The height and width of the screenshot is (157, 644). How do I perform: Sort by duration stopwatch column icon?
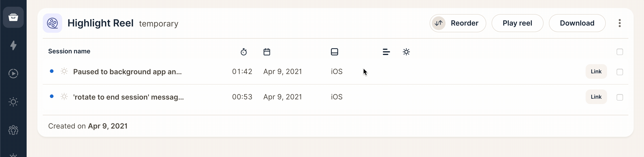coord(243,52)
